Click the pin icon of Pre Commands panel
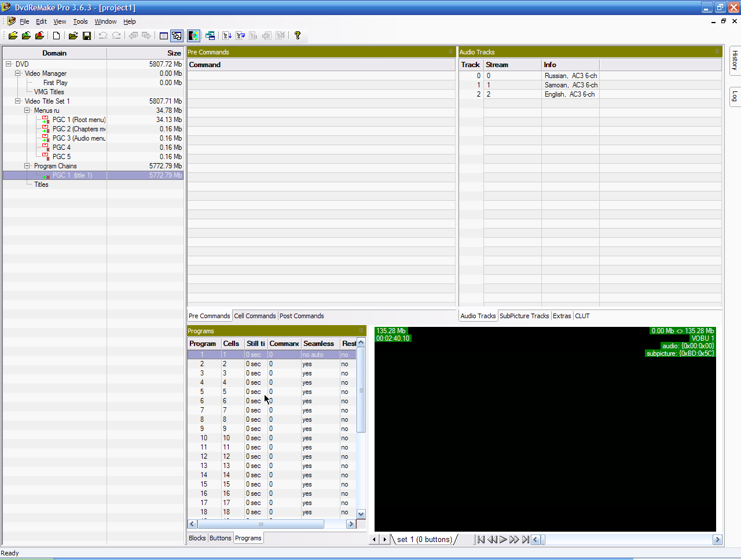The width and height of the screenshot is (741, 560). pos(450,52)
